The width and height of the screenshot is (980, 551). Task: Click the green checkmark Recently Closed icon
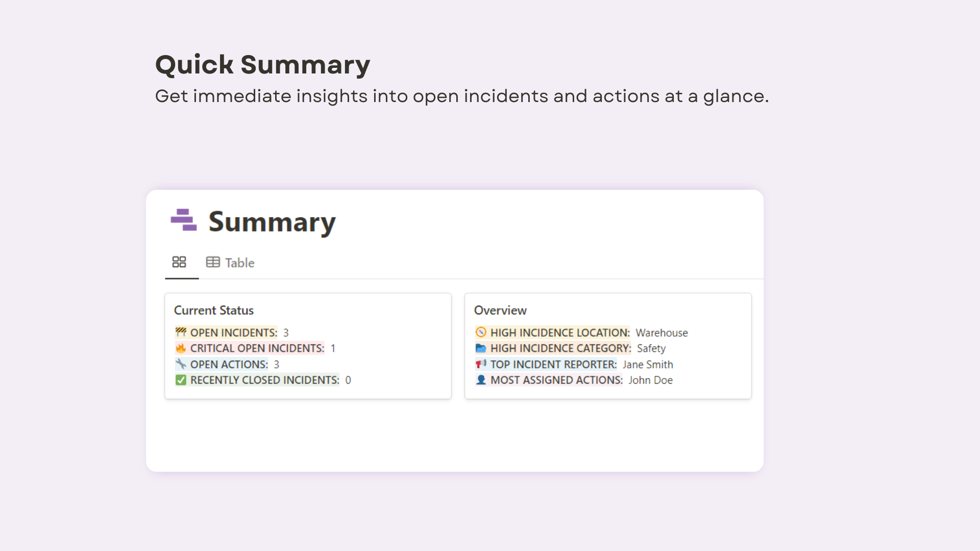coord(181,380)
